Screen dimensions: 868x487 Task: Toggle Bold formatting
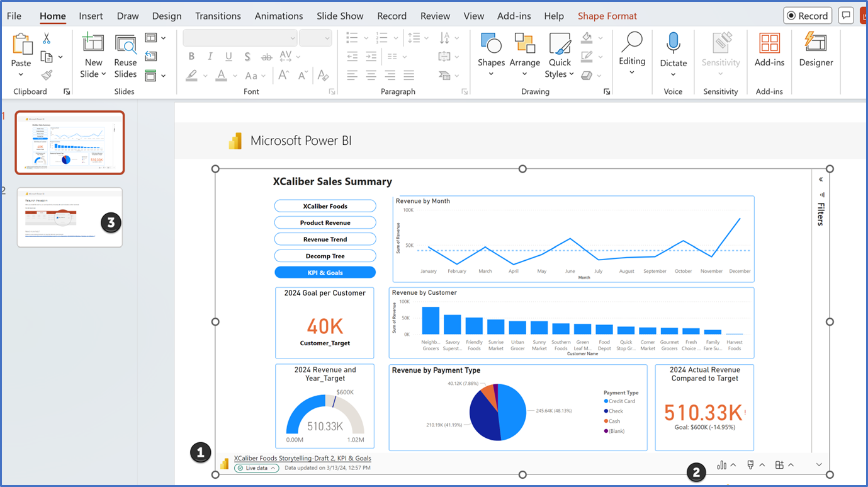tap(191, 57)
